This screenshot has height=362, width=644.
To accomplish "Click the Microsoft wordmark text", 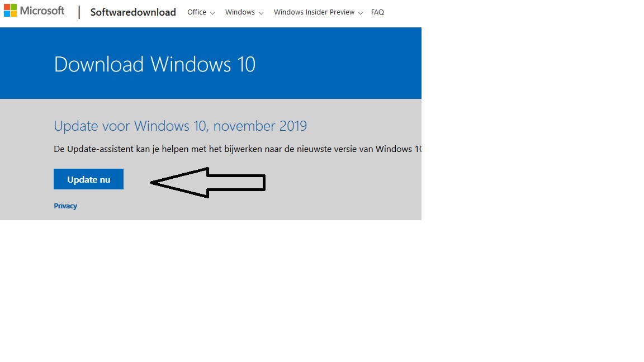I will pos(42,11).
